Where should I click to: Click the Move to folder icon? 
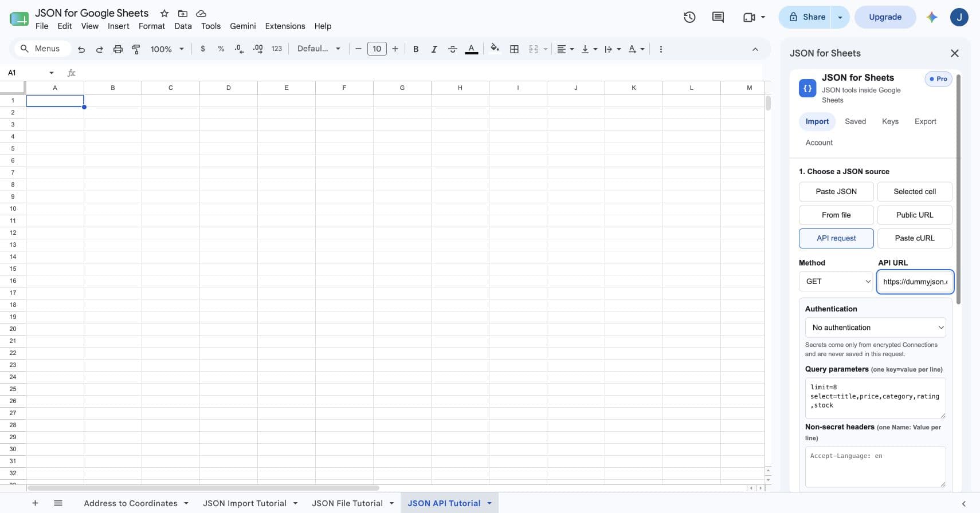pos(183,13)
